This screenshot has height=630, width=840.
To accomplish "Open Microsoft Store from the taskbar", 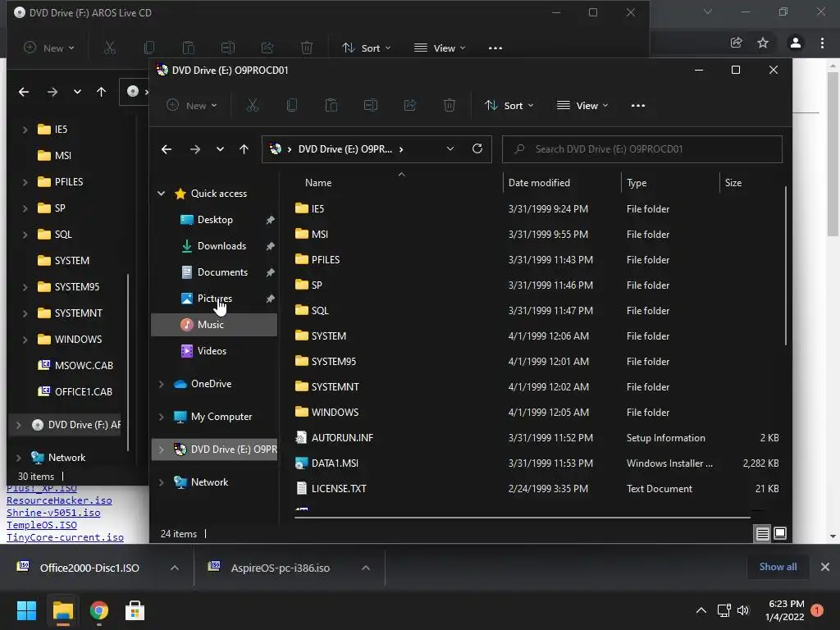I will [135, 610].
